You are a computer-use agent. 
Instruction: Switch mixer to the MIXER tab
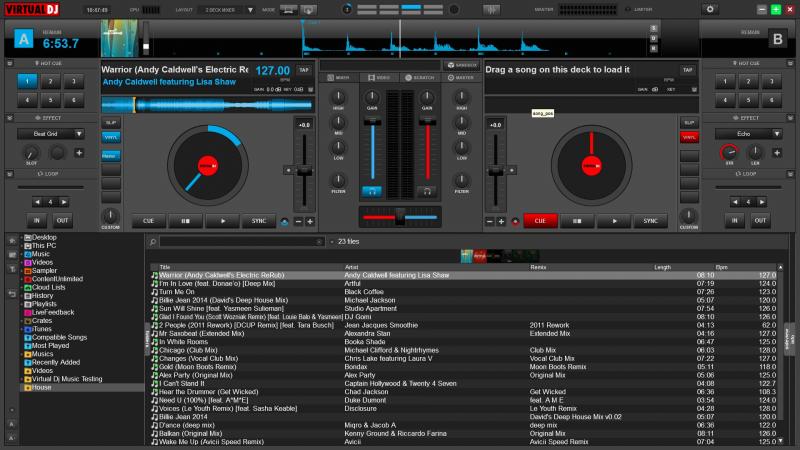339,78
